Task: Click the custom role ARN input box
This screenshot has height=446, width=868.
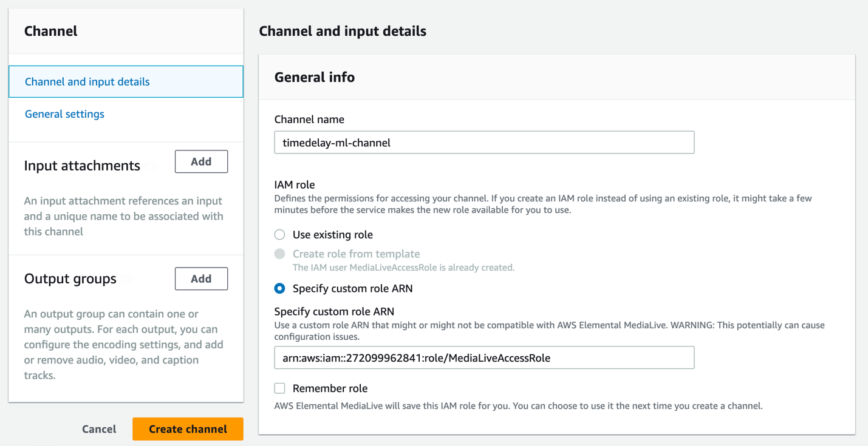Action: (x=484, y=357)
